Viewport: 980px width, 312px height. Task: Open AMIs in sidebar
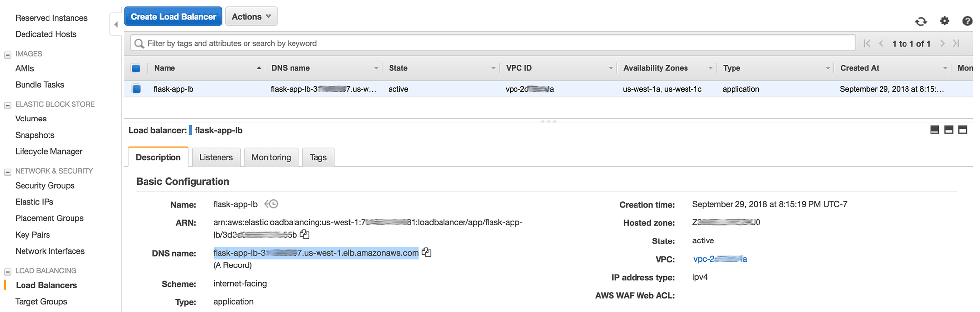24,69
